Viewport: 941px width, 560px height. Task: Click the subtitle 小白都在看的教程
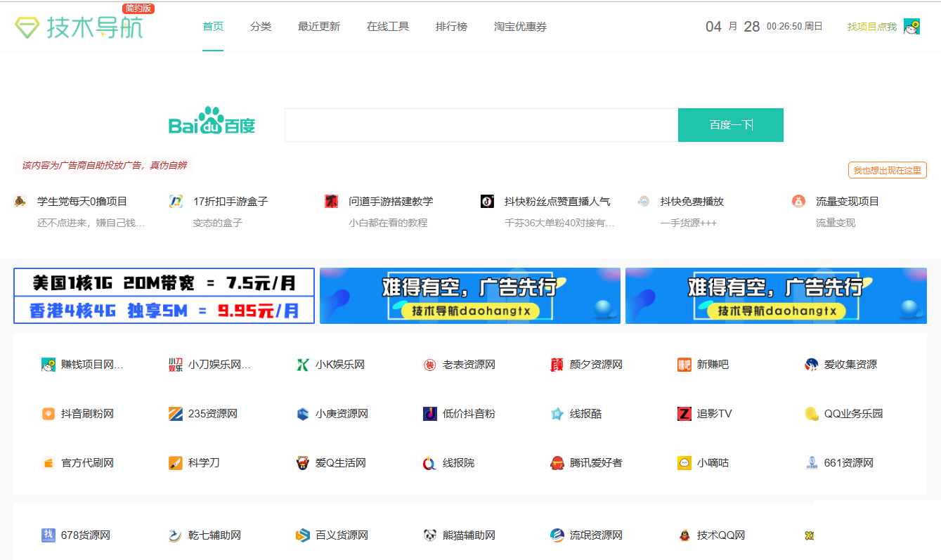(x=388, y=223)
